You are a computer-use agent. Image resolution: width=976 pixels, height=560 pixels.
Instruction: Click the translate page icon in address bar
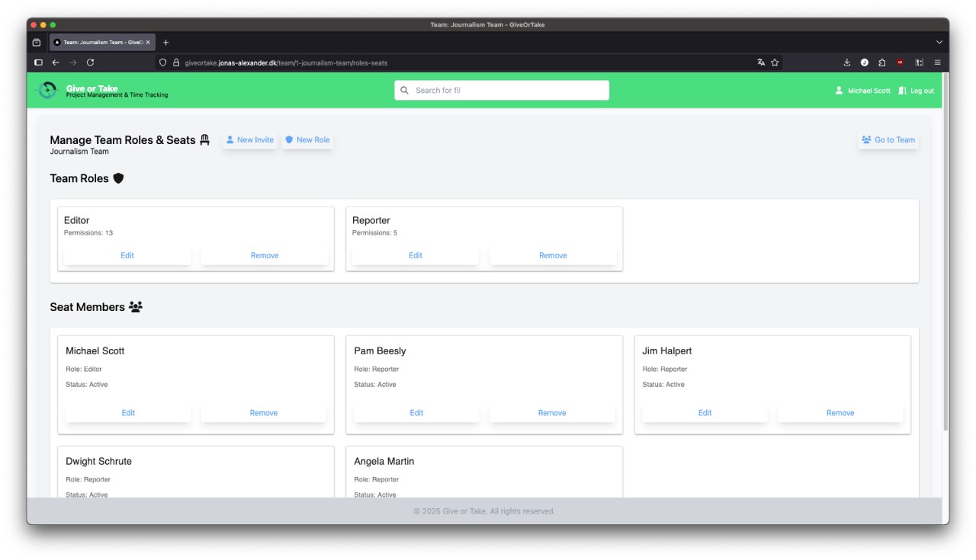click(x=761, y=62)
